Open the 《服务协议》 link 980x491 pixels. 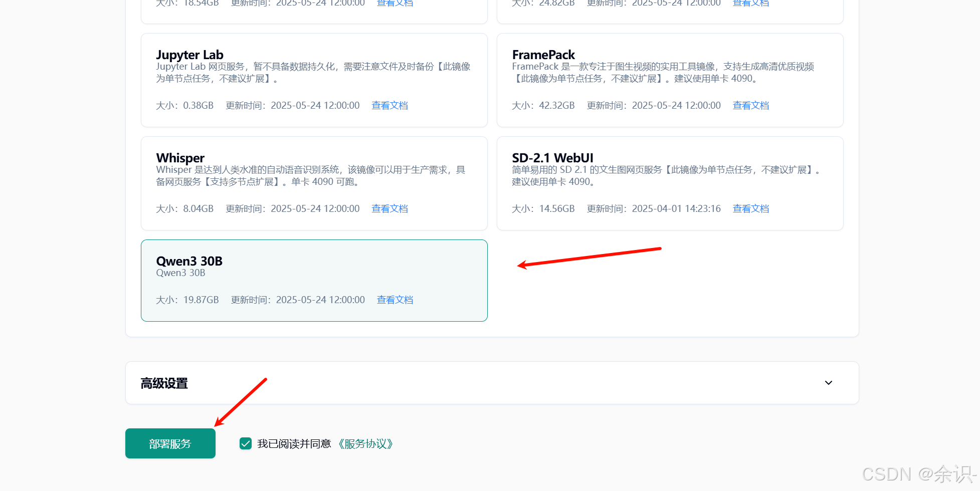[x=365, y=444]
